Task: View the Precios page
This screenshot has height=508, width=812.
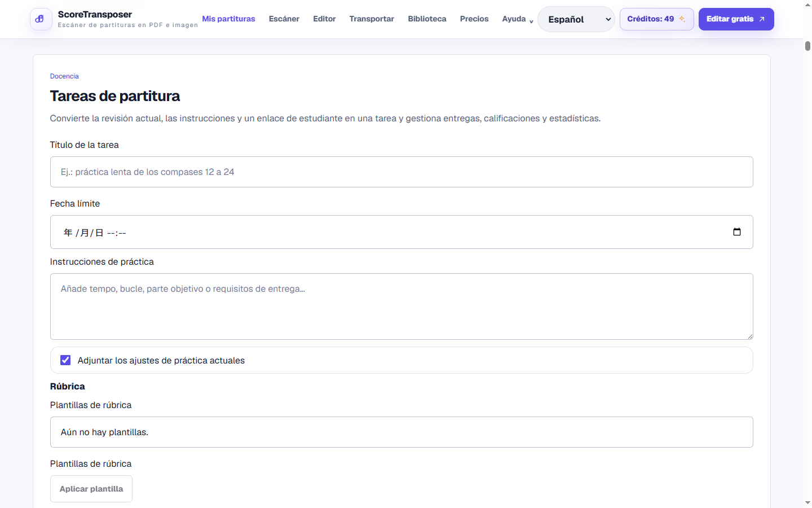Action: pos(474,19)
